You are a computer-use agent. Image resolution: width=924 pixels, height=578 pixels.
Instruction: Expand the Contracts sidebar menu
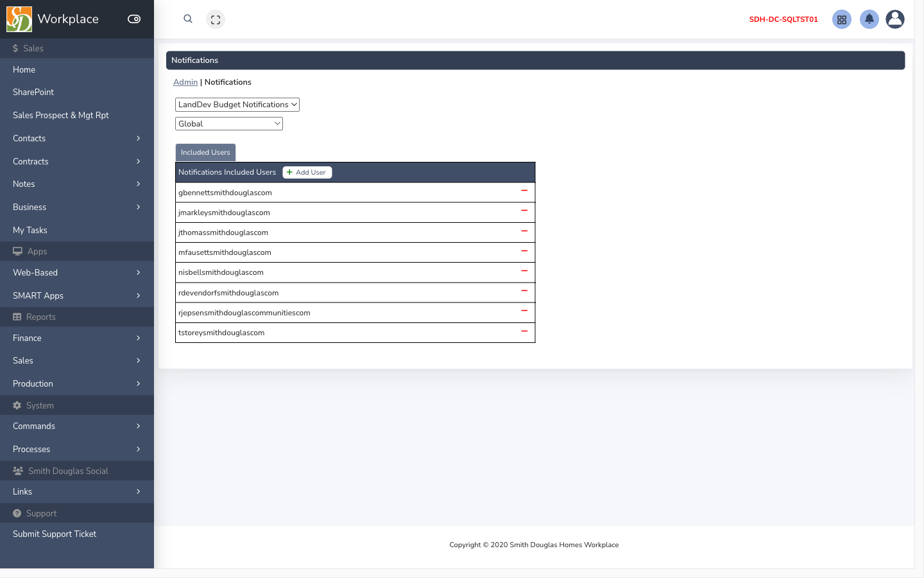pos(77,161)
